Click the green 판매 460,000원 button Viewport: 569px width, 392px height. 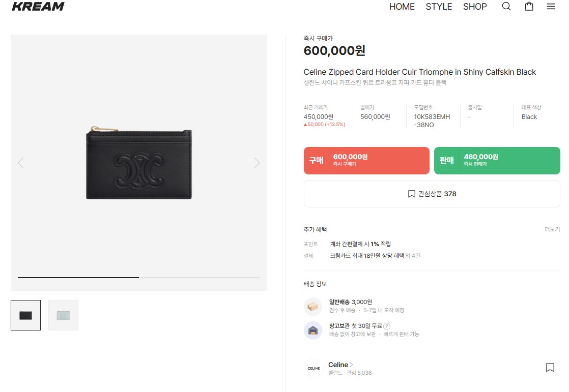pos(497,161)
